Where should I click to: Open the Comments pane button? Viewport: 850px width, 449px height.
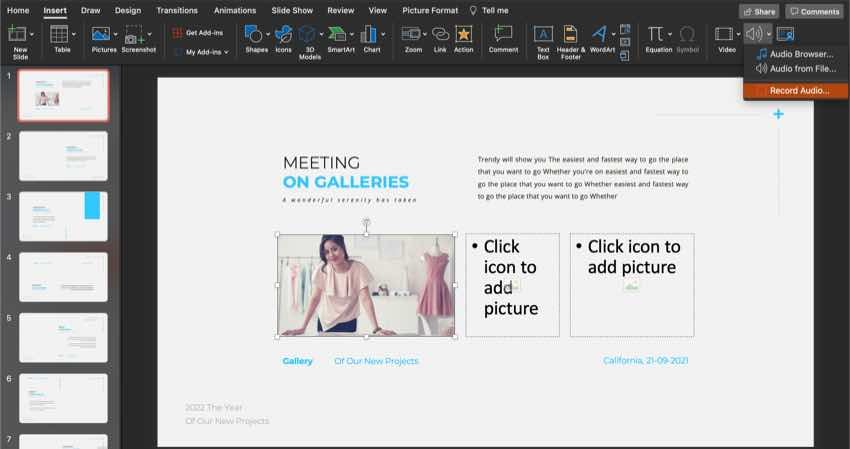pyautogui.click(x=813, y=11)
